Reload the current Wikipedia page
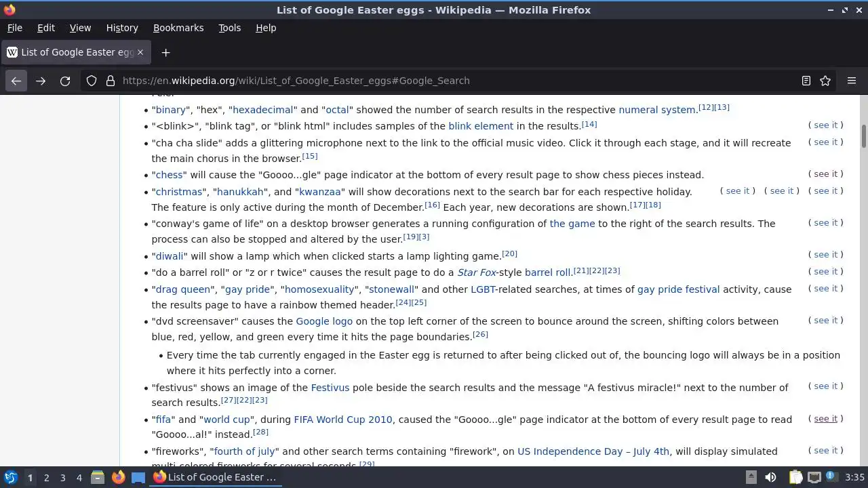 click(65, 81)
